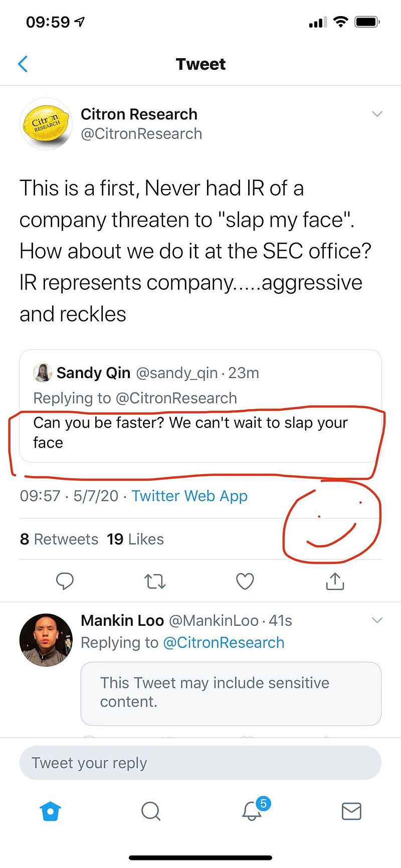
Task: Open the dropdown on Citron Research's tweet
Action: coord(377,114)
